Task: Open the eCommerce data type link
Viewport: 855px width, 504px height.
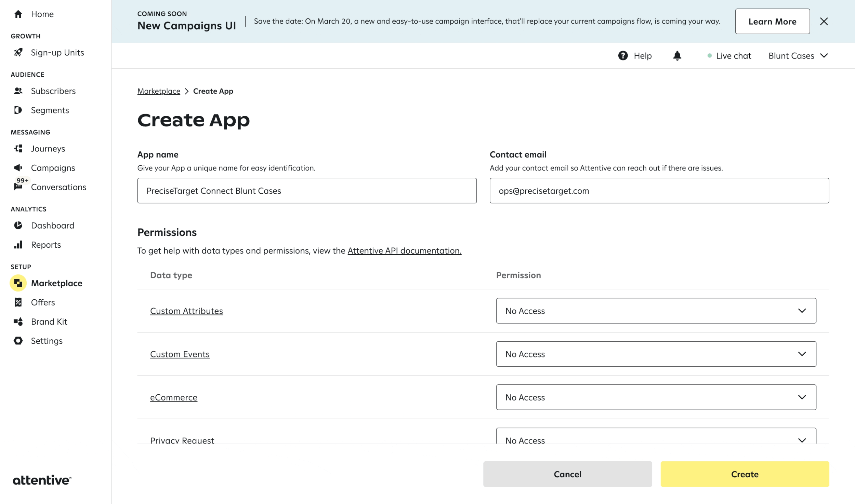Action: tap(174, 397)
